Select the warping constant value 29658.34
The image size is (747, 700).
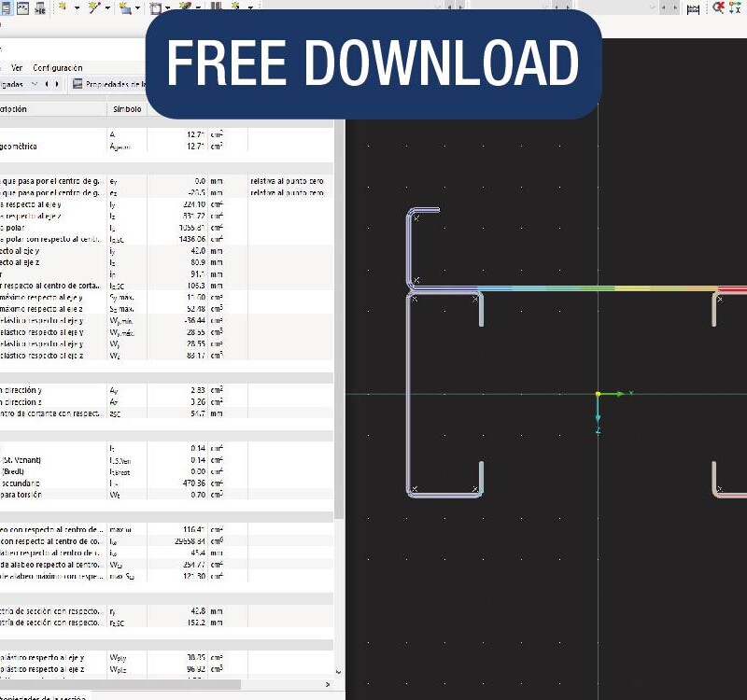pyautogui.click(x=190, y=541)
